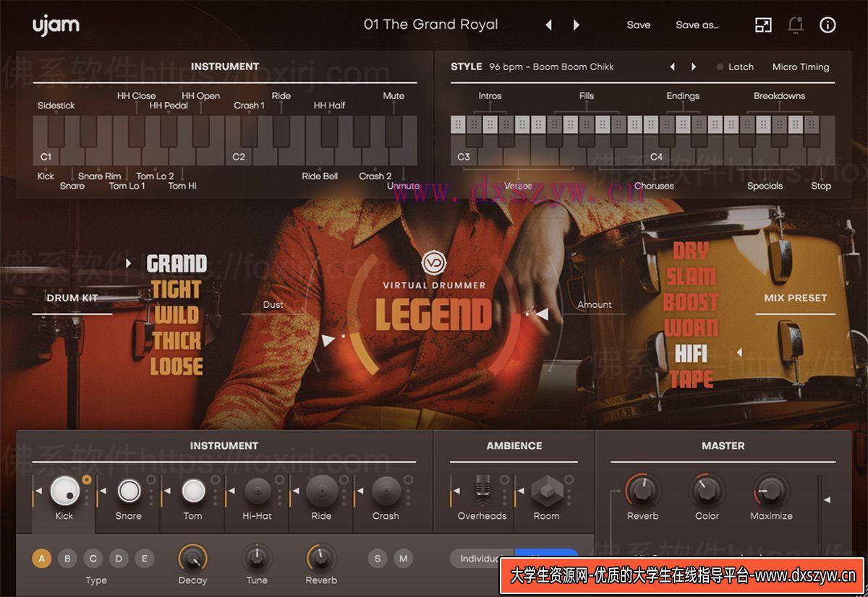Click the instrument Reverb knob

[321, 558]
